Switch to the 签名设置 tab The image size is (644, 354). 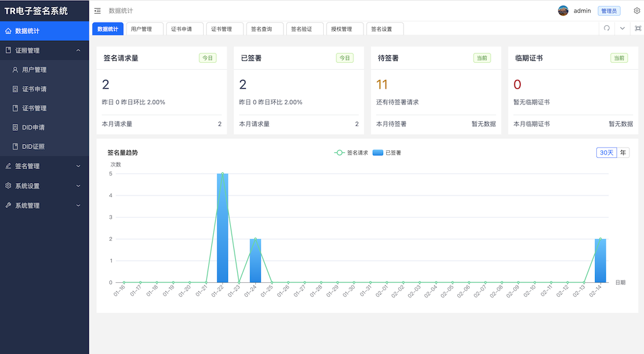click(385, 29)
